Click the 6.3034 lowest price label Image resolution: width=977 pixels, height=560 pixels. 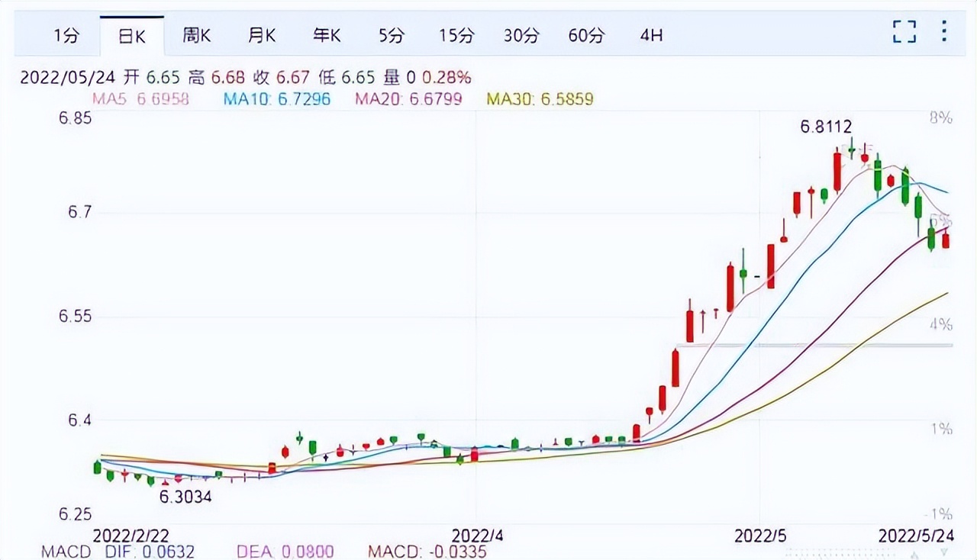(185, 497)
